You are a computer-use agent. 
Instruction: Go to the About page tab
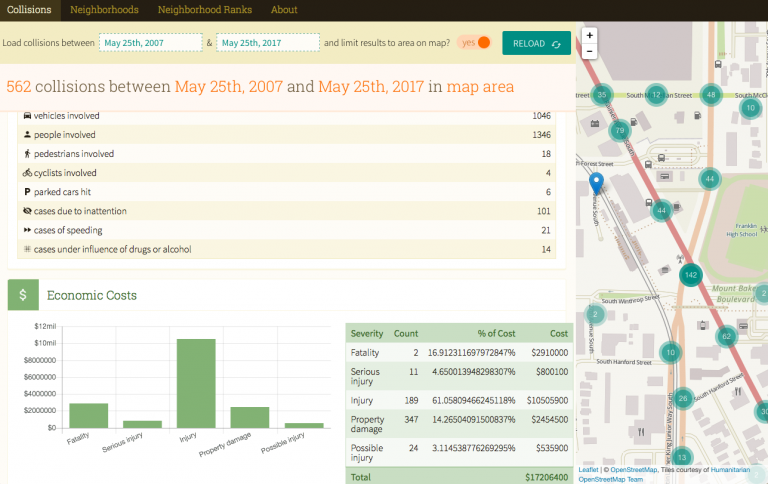(x=284, y=10)
